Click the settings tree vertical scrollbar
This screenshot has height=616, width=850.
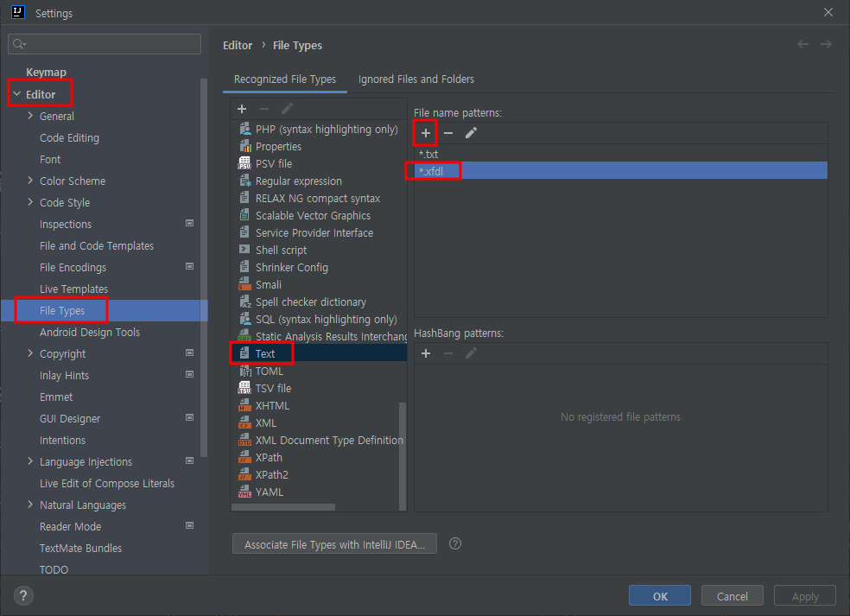[204, 268]
